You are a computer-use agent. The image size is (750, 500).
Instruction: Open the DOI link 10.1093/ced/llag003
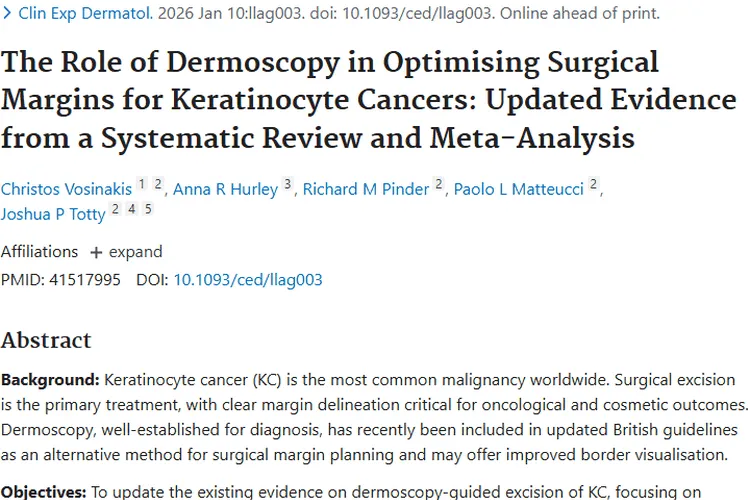point(248,280)
